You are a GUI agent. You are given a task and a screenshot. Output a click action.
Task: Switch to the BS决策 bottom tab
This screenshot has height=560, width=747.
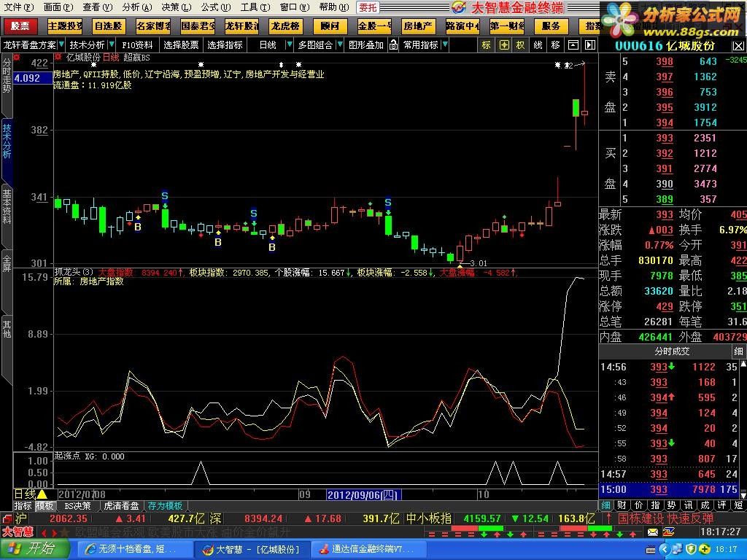pos(77,506)
